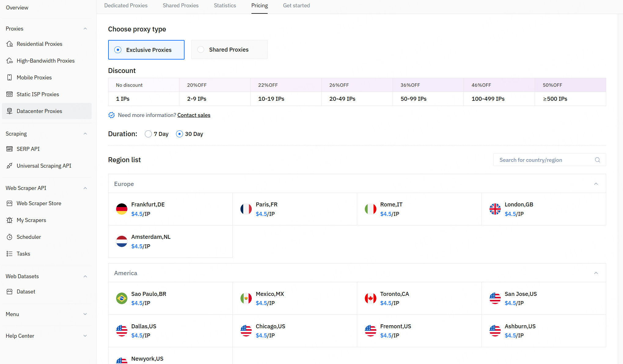Click the Mobile Proxies phone icon
This screenshot has height=364, width=623.
[x=9, y=78]
